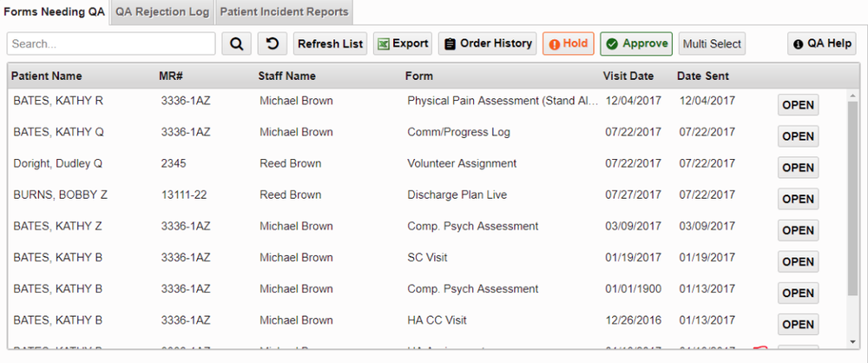
Task: Switch to Patient Incident Reports tab
Action: tap(284, 12)
